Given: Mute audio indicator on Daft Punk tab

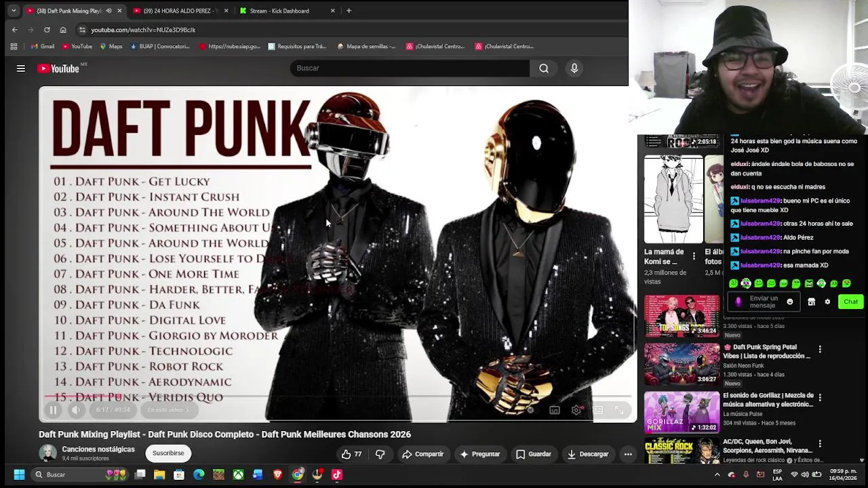Looking at the screenshot, I should pos(108,11).
